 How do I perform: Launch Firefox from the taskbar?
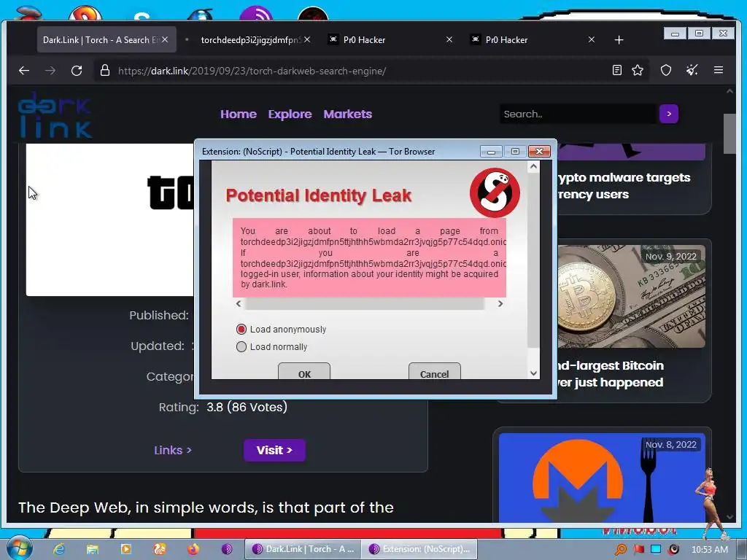[x=193, y=549]
